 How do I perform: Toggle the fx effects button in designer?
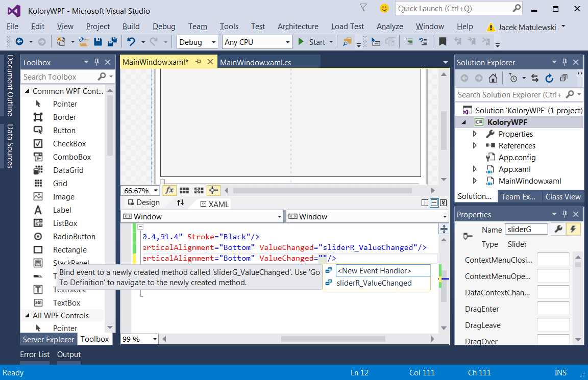[169, 190]
